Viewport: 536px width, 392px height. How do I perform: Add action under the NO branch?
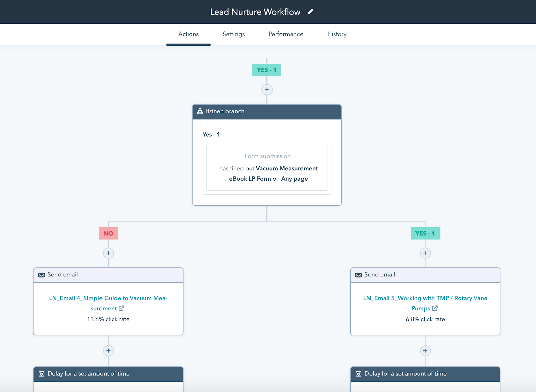point(108,253)
